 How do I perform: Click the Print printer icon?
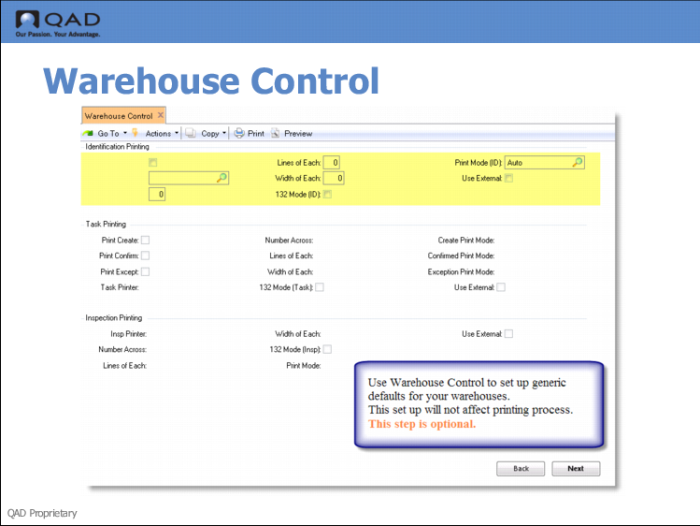(x=239, y=133)
